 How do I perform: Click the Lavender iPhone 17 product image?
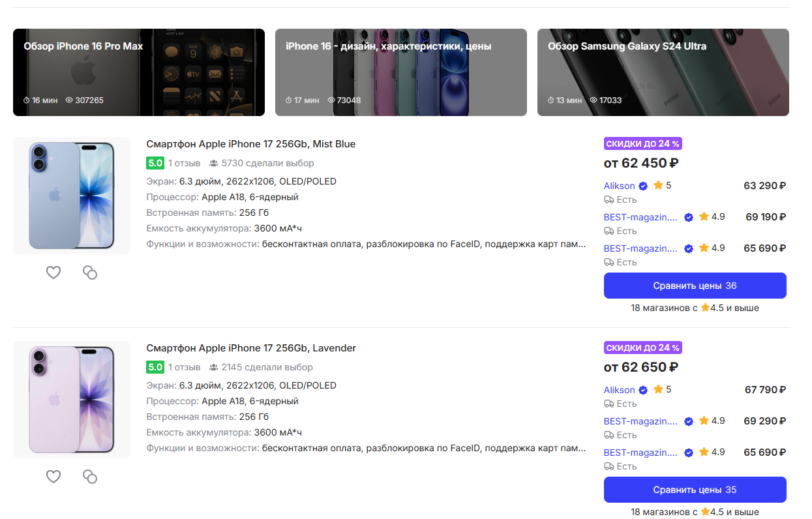click(x=72, y=400)
